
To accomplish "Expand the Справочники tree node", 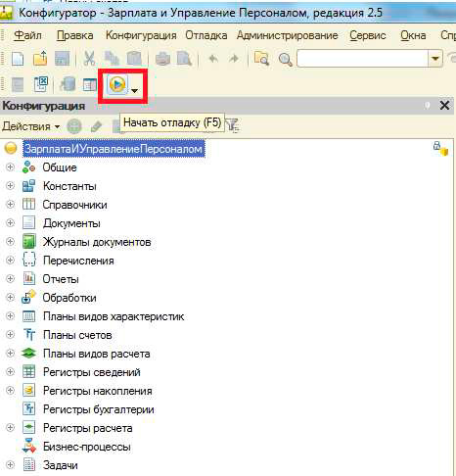I will 10,205.
